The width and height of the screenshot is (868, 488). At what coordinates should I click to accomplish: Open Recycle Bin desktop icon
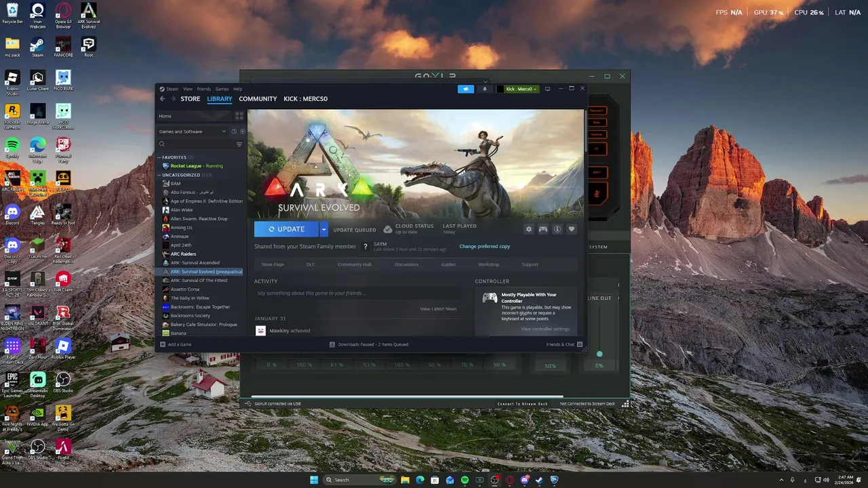[x=12, y=11]
